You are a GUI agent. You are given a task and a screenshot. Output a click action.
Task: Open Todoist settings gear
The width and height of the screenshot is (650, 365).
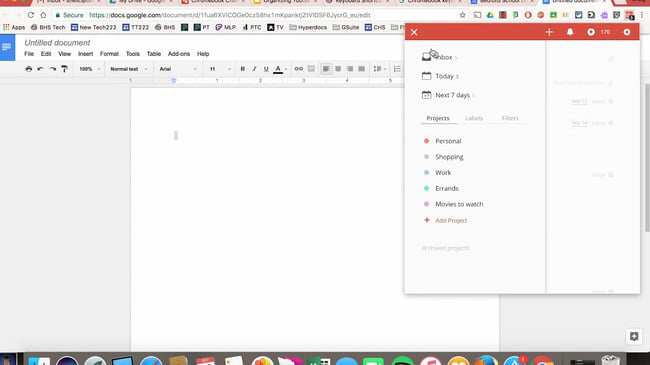click(627, 32)
